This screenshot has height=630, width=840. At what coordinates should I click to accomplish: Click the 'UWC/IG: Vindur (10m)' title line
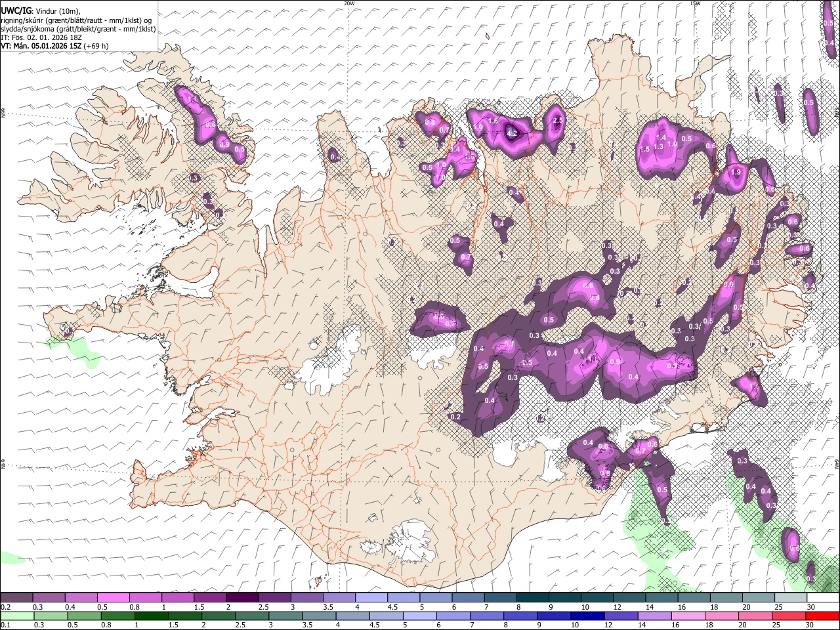42,11
